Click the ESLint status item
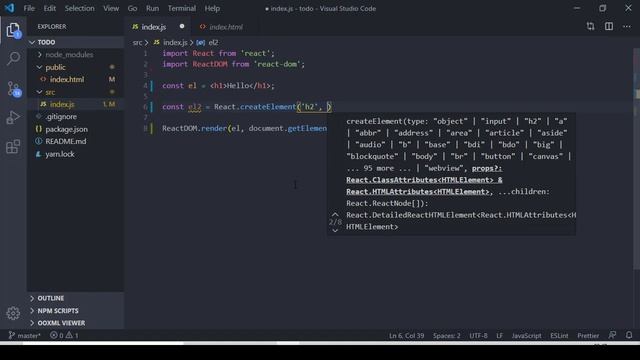This screenshot has width=640, height=360. (559, 336)
